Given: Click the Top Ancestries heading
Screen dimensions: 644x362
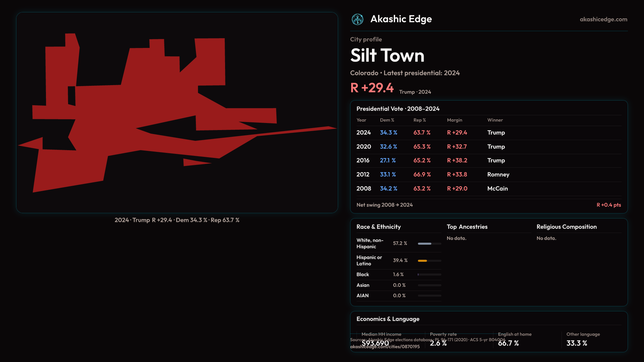Looking at the screenshot, I should [467, 227].
